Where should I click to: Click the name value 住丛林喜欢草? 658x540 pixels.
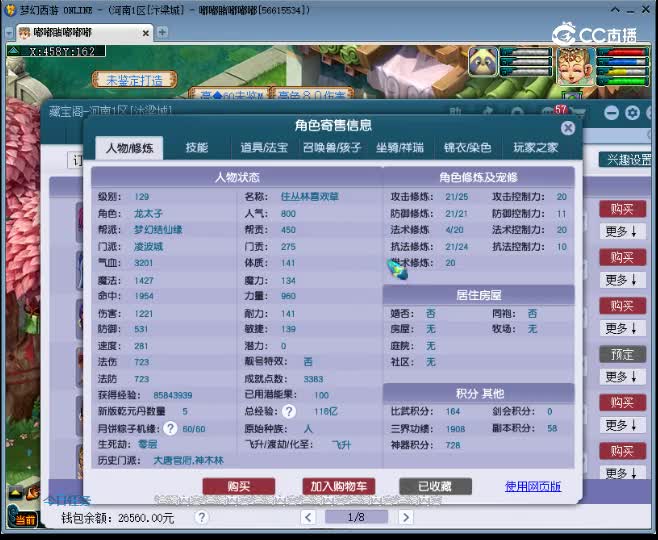310,196
